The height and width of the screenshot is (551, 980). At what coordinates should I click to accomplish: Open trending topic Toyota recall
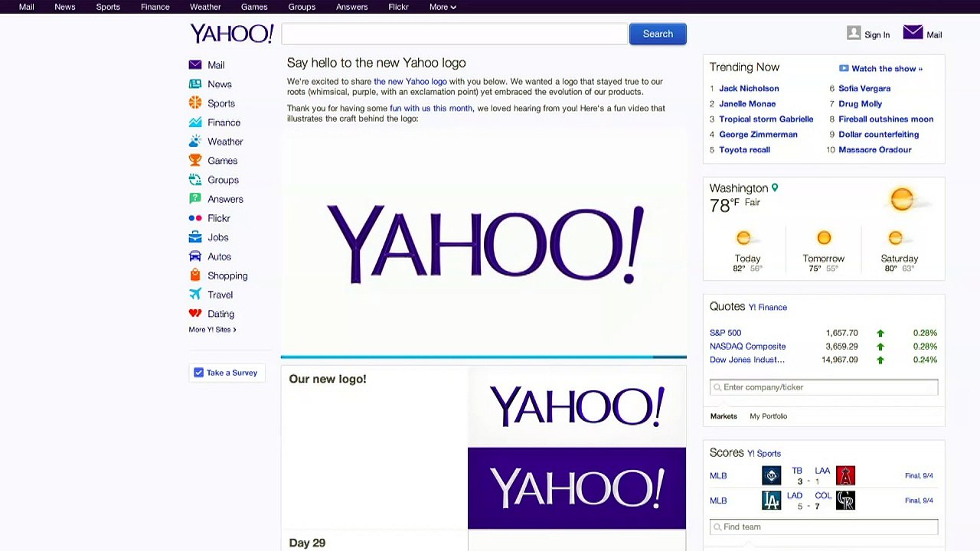pos(744,149)
